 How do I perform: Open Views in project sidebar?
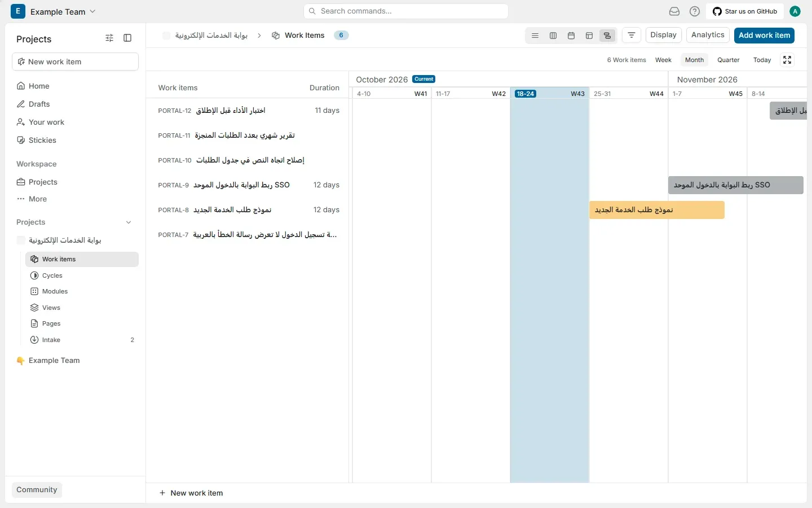[x=82, y=308]
